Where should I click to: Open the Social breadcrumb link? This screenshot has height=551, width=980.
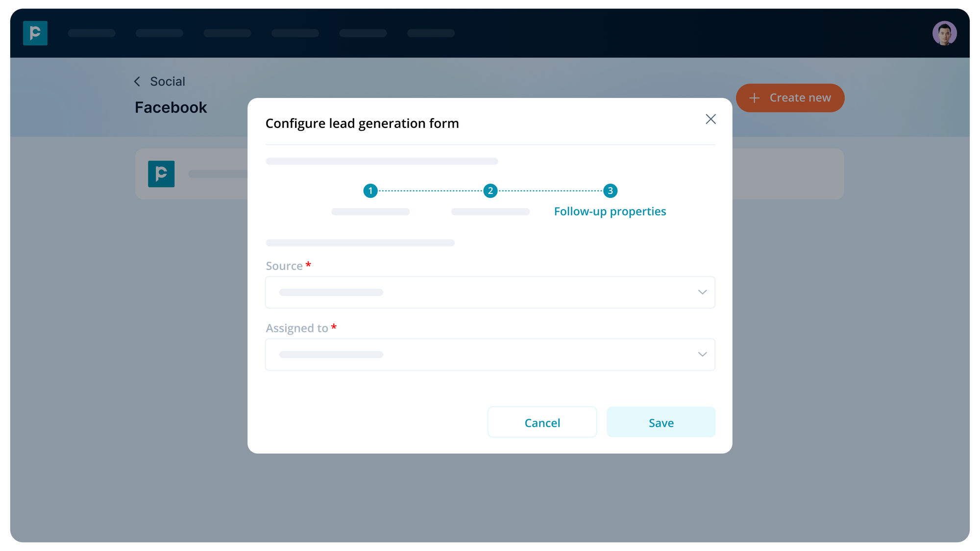168,81
